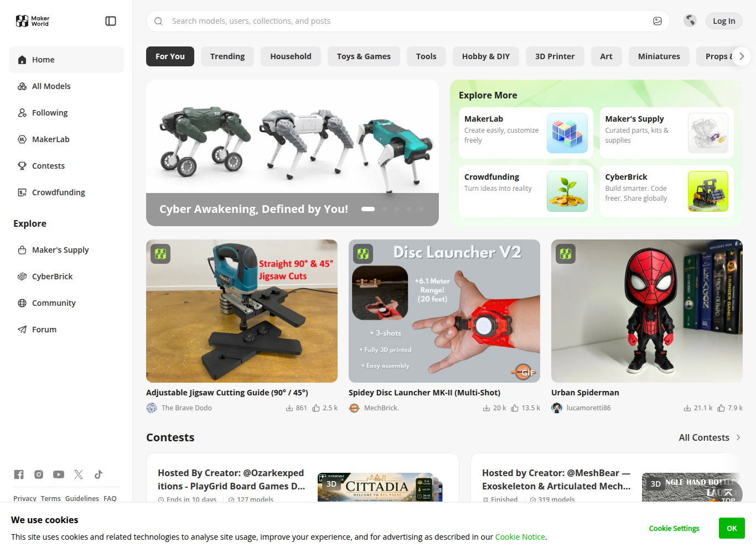Open the Following page
The image size is (756, 553).
[66, 113]
